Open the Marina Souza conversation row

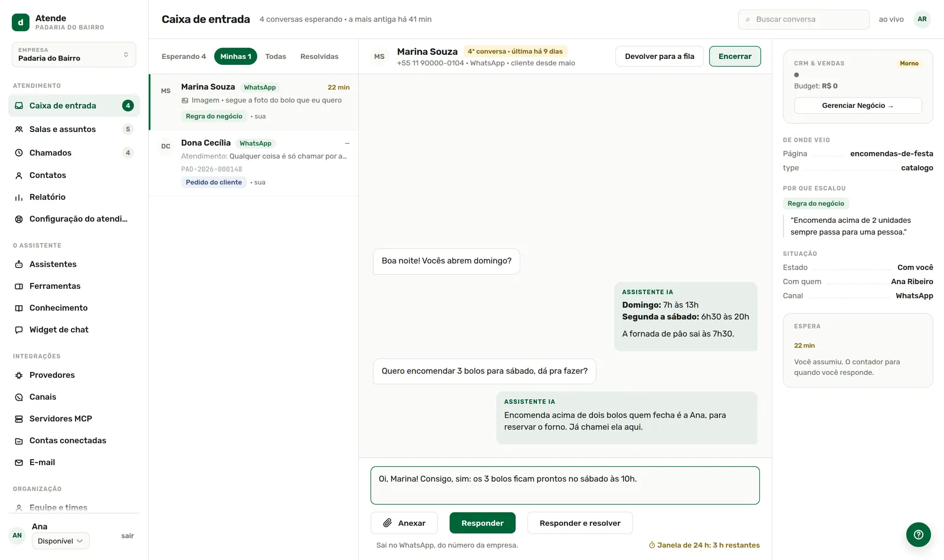point(254,102)
